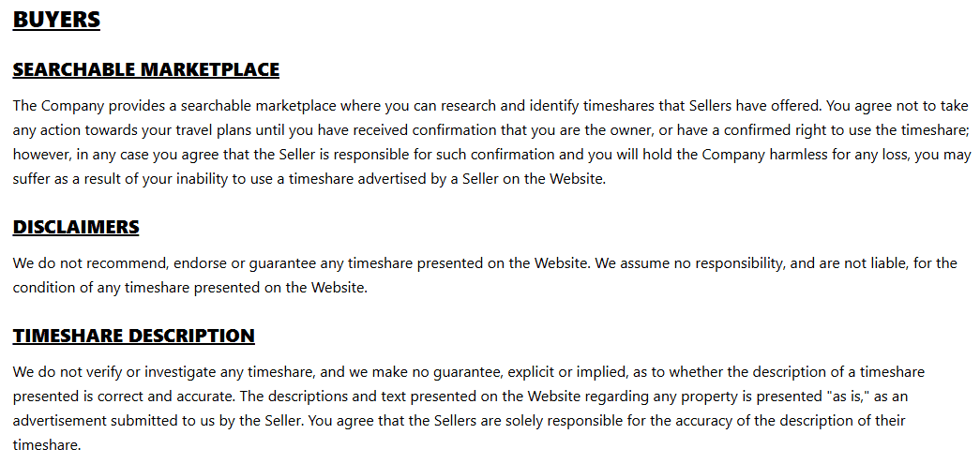The image size is (980, 464).
Task: Click the sentence starting "The Company provides"
Action: (x=281, y=106)
